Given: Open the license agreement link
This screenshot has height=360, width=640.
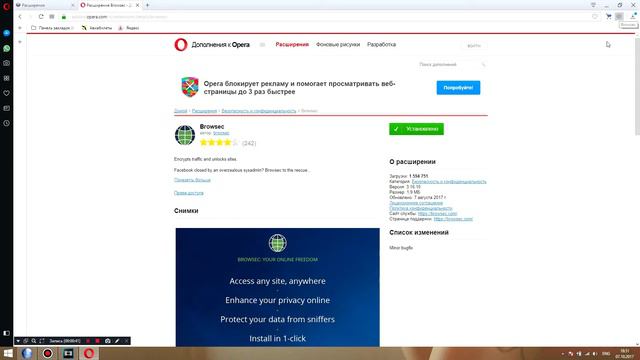Looking at the screenshot, I should (416, 203).
